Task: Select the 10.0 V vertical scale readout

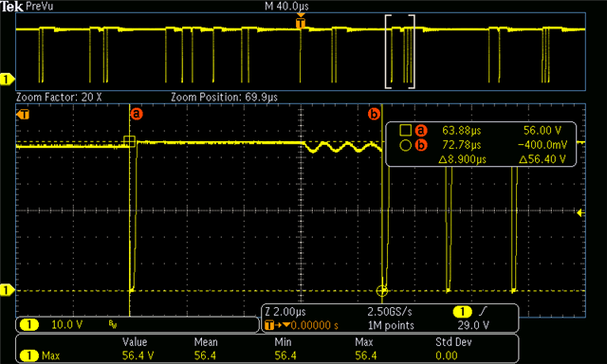Action: pos(67,324)
